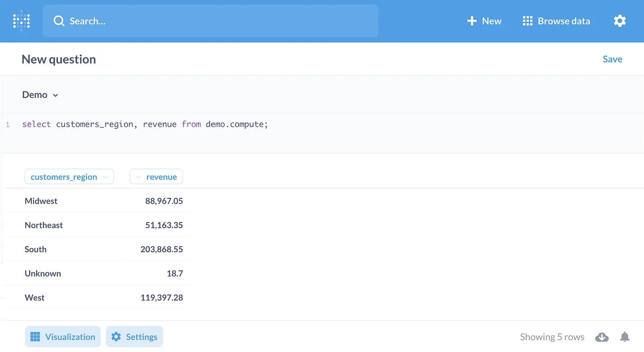Viewport: 644px width, 352px height.
Task: Open the customers_region column dropdown
Action: click(106, 177)
